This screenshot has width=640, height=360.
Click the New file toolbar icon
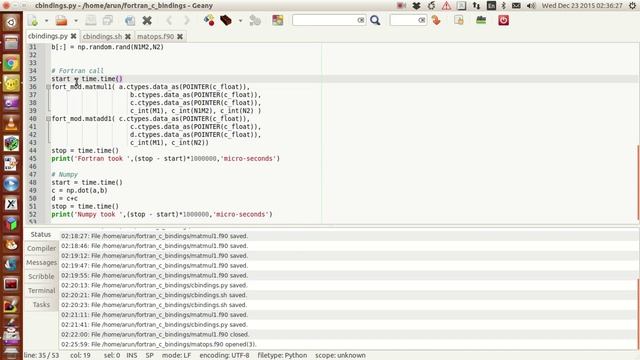pyautogui.click(x=33, y=20)
